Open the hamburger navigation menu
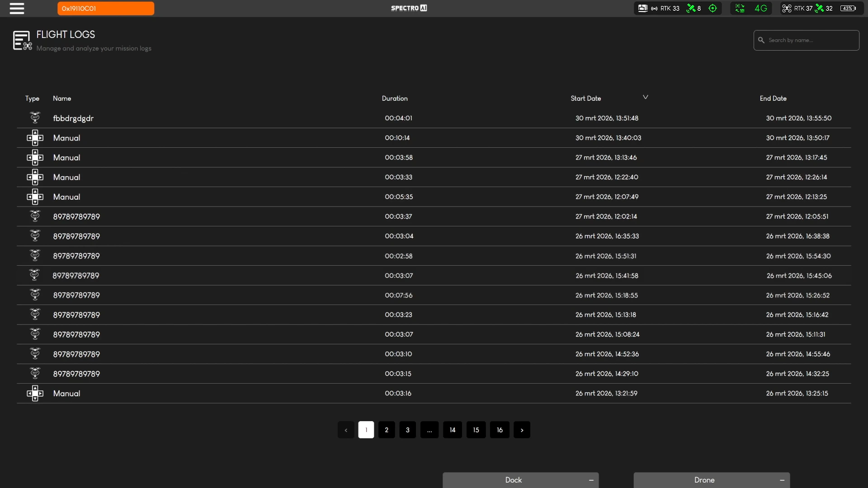The image size is (868, 488). (x=17, y=8)
